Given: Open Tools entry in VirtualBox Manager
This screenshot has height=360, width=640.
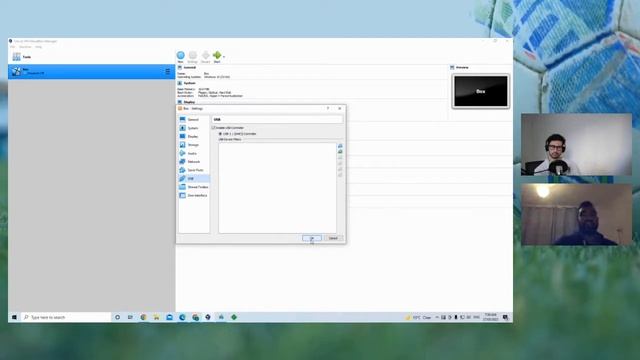Looking at the screenshot, I should point(91,57).
